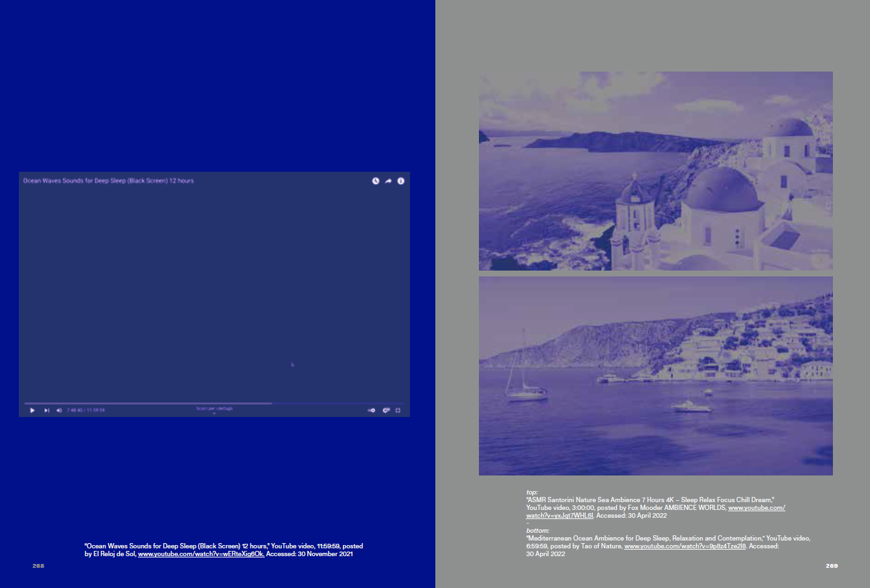
Task: Mute the video with the volume icon
Action: [59, 410]
